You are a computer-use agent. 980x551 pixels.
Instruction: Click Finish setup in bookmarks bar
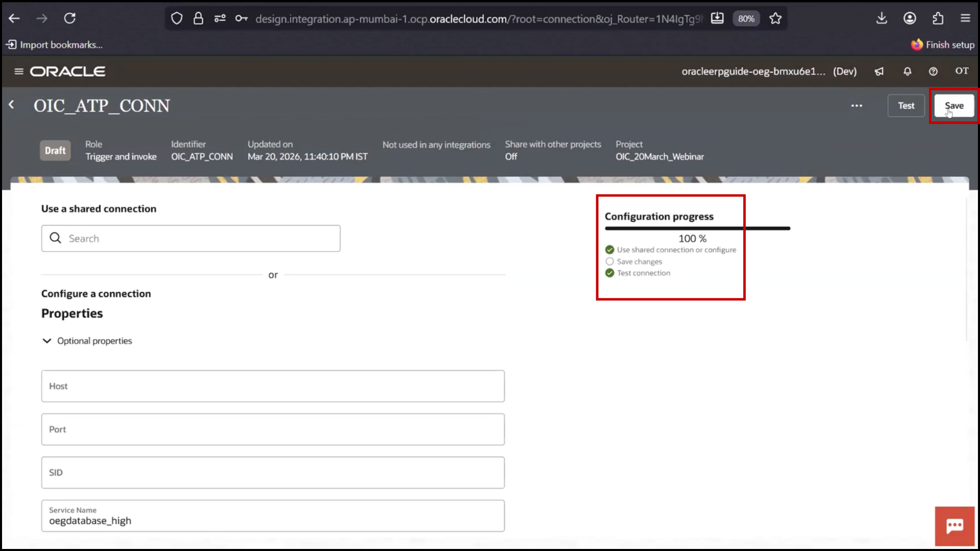tap(943, 45)
